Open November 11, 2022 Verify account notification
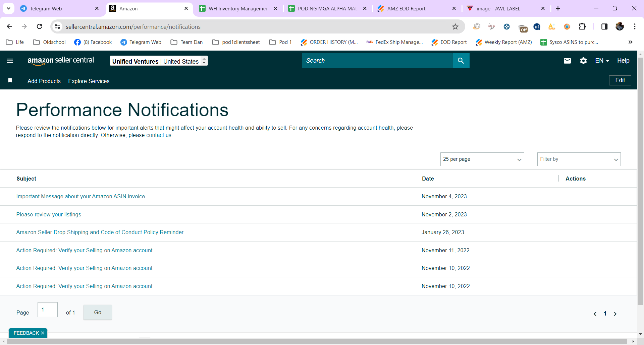Viewport: 644px width, 345px height. [84, 250]
